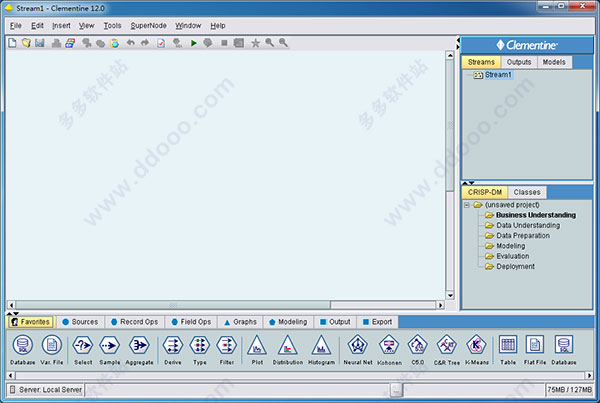Save the stream with the floppy disk icon

40,43
